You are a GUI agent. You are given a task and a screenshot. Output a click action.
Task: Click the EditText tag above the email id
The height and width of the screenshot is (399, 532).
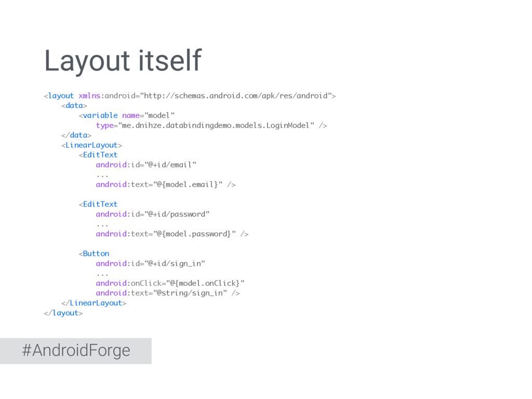(98, 155)
